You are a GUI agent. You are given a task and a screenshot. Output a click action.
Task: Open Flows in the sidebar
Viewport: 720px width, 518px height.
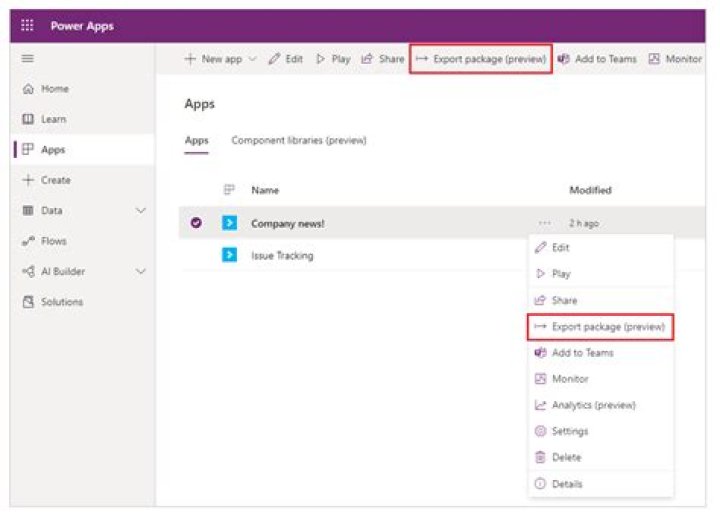44,241
